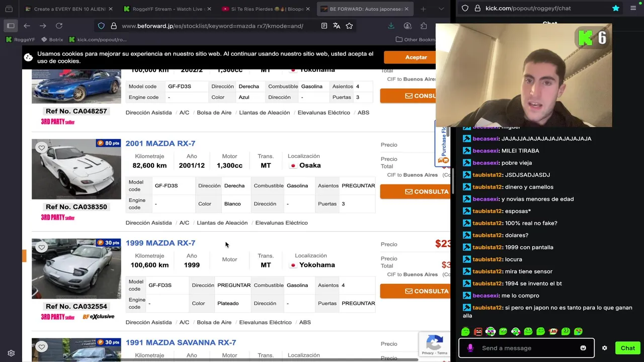Select Ref No. CA038350 text
The width and height of the screenshot is (644, 362).
[x=76, y=207]
